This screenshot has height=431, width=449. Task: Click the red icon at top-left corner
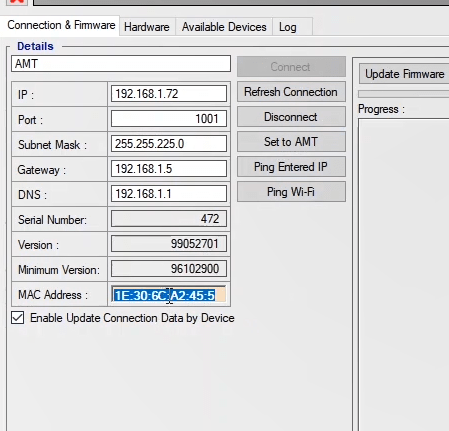point(17,2)
